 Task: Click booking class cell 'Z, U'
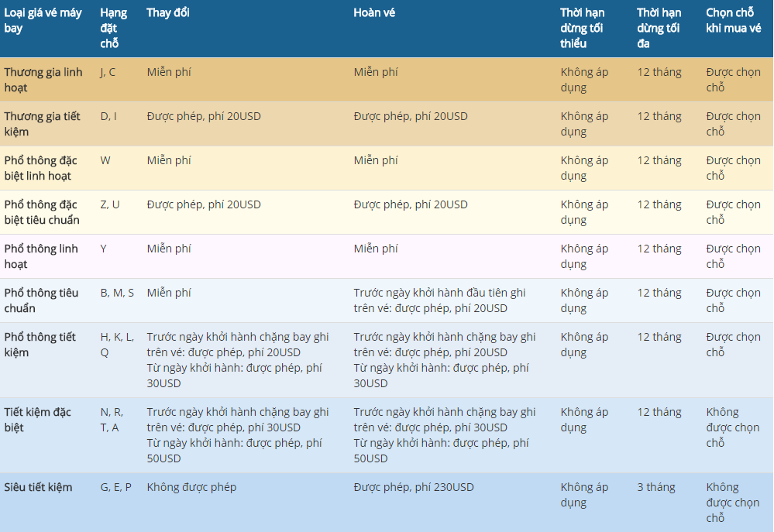[110, 204]
